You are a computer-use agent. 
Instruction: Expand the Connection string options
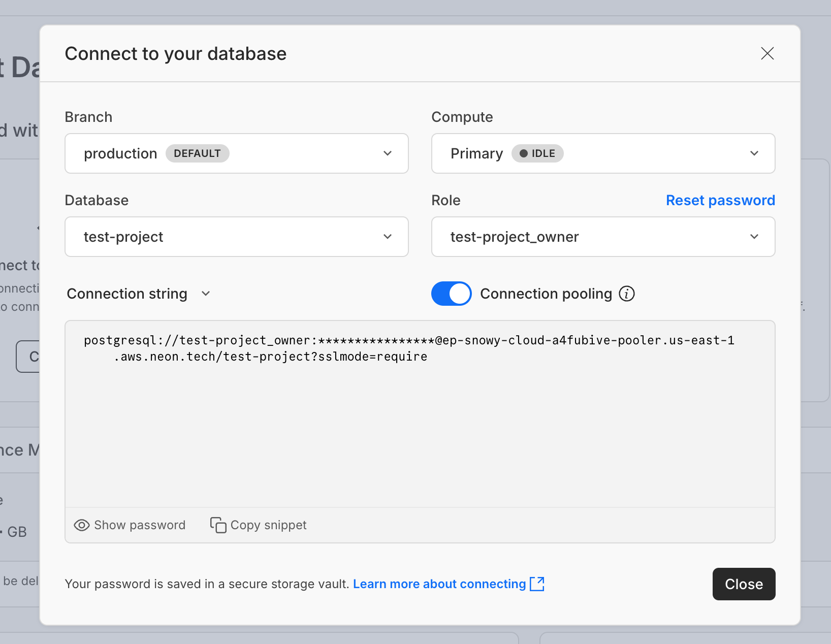(x=205, y=294)
